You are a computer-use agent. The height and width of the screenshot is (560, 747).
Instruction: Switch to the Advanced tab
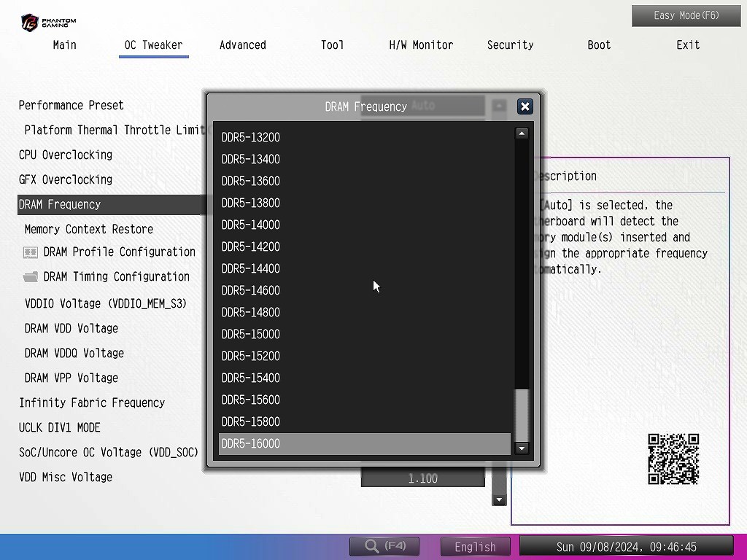tap(242, 45)
